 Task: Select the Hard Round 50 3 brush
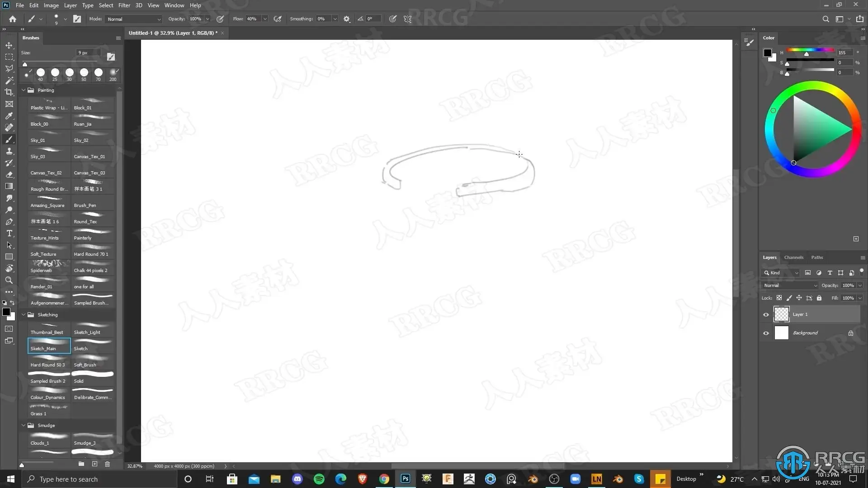49,361
